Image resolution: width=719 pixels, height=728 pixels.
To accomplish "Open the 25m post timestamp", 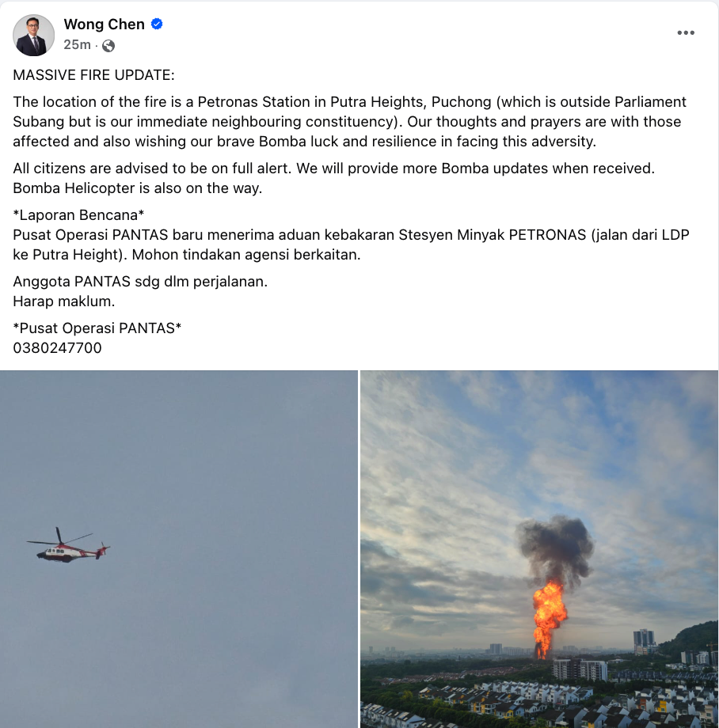I will pyautogui.click(x=77, y=44).
